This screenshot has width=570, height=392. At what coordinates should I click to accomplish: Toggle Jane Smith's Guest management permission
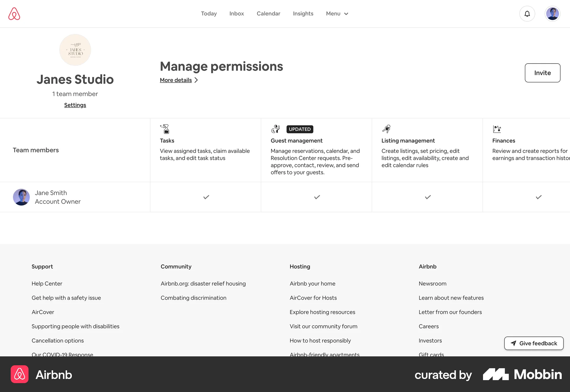316,197
